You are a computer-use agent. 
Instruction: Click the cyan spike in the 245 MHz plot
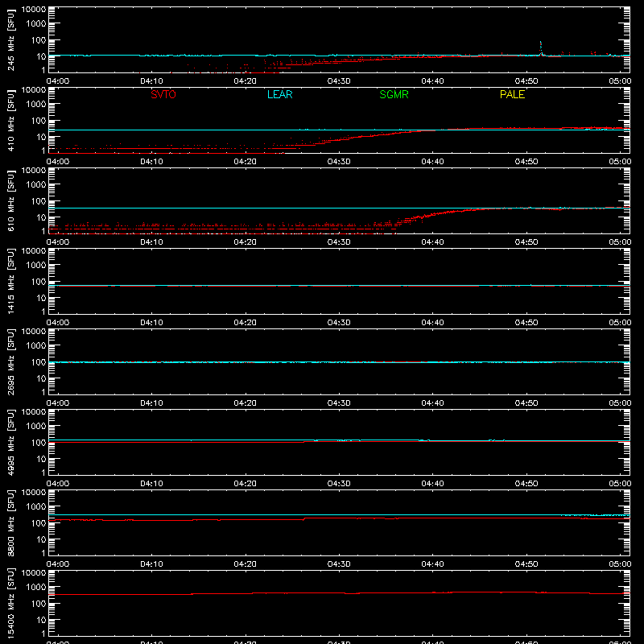[540, 47]
